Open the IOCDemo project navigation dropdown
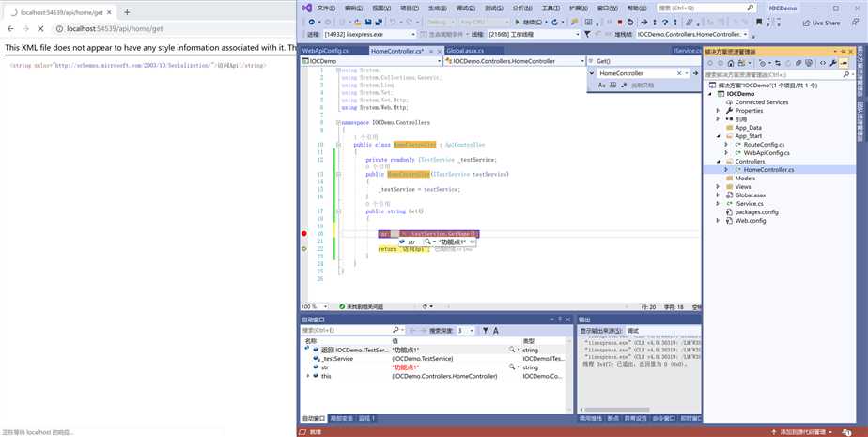868x437 pixels. coord(371,61)
